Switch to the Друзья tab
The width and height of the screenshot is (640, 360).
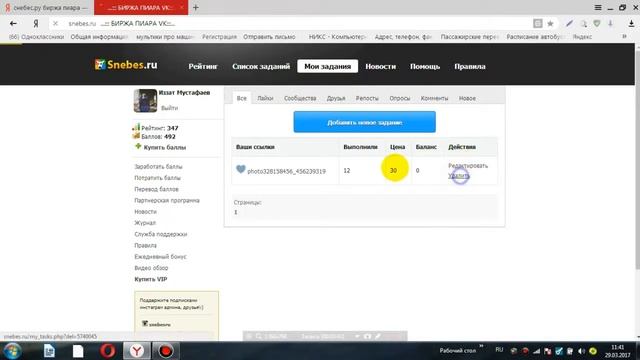336,98
